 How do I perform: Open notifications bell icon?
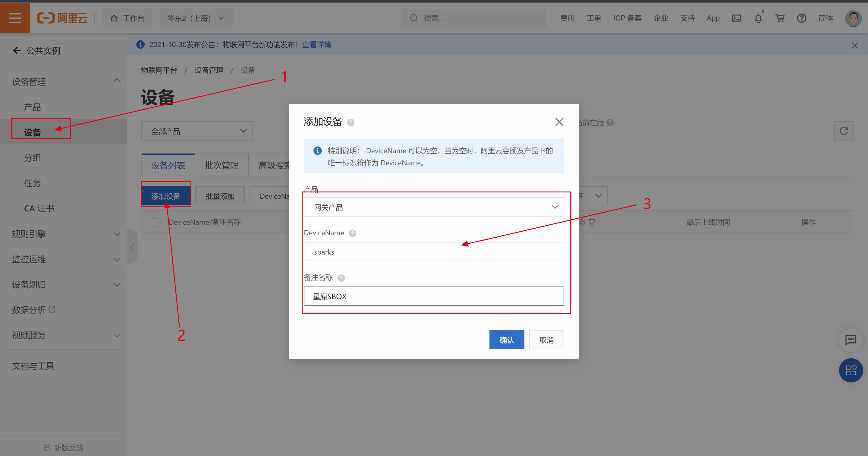(758, 18)
